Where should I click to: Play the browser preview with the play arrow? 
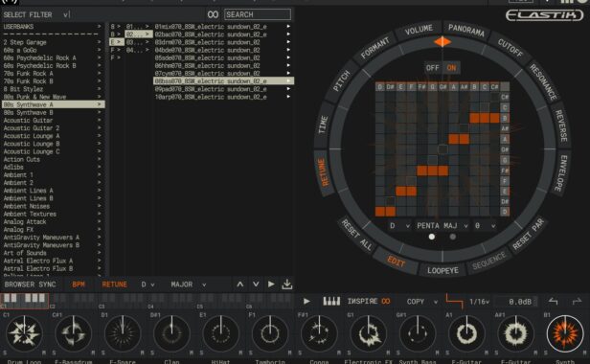(271, 284)
